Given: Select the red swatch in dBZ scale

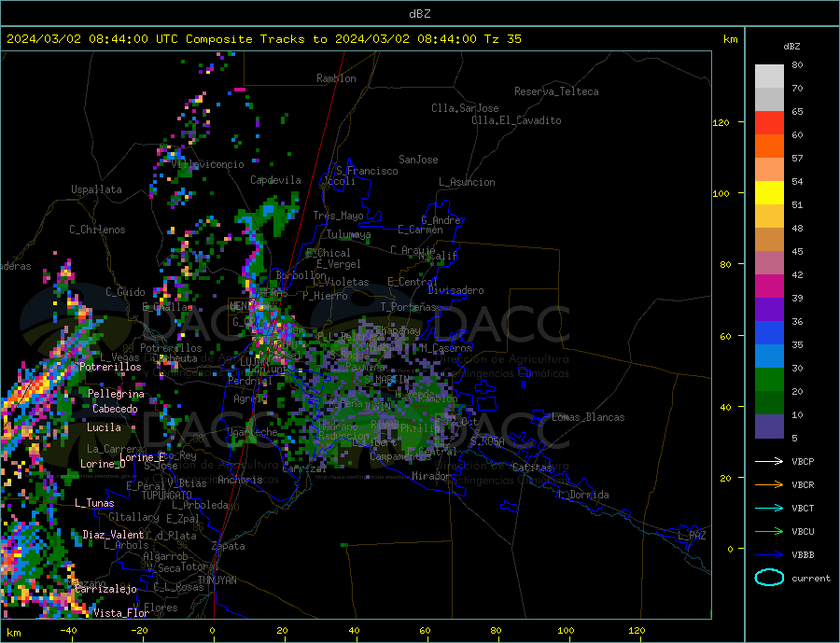Looking at the screenshot, I should point(769,122).
